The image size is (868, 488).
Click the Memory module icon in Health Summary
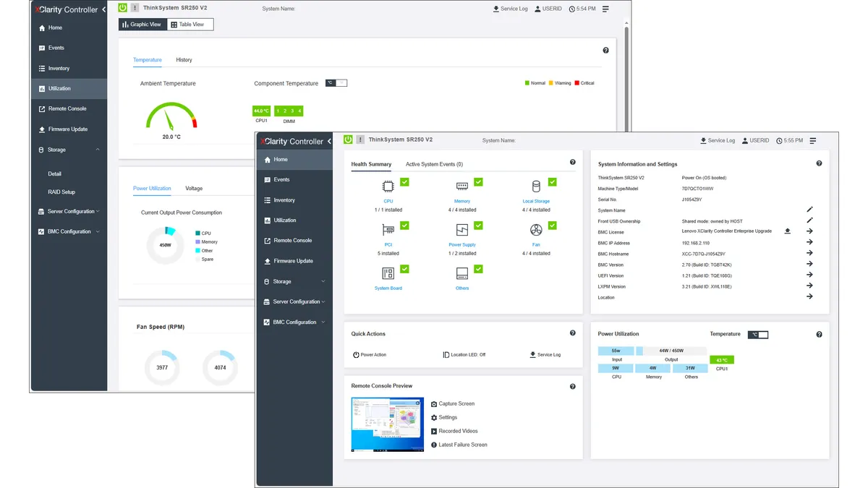[462, 186]
